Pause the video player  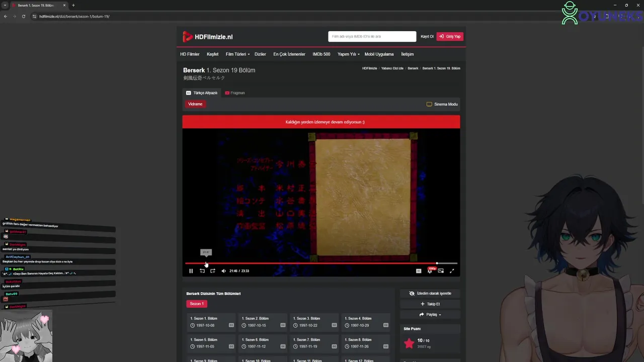191,271
